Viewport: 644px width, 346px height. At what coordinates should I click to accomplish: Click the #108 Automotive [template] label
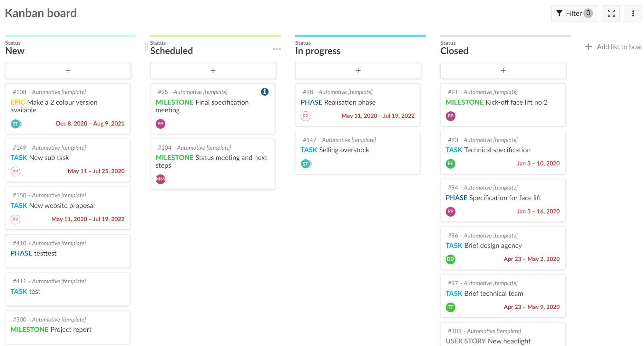[49, 92]
